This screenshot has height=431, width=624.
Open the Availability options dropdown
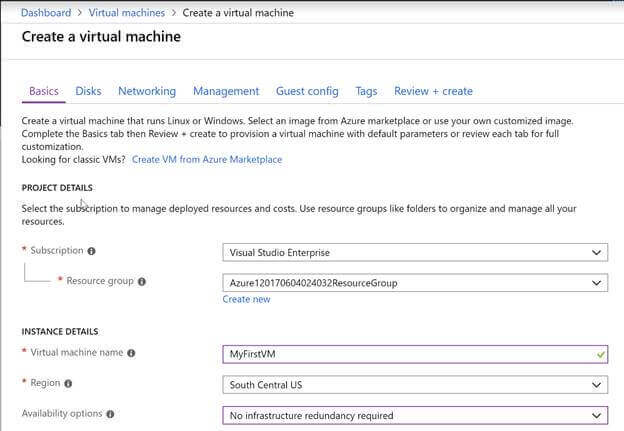[x=415, y=415]
